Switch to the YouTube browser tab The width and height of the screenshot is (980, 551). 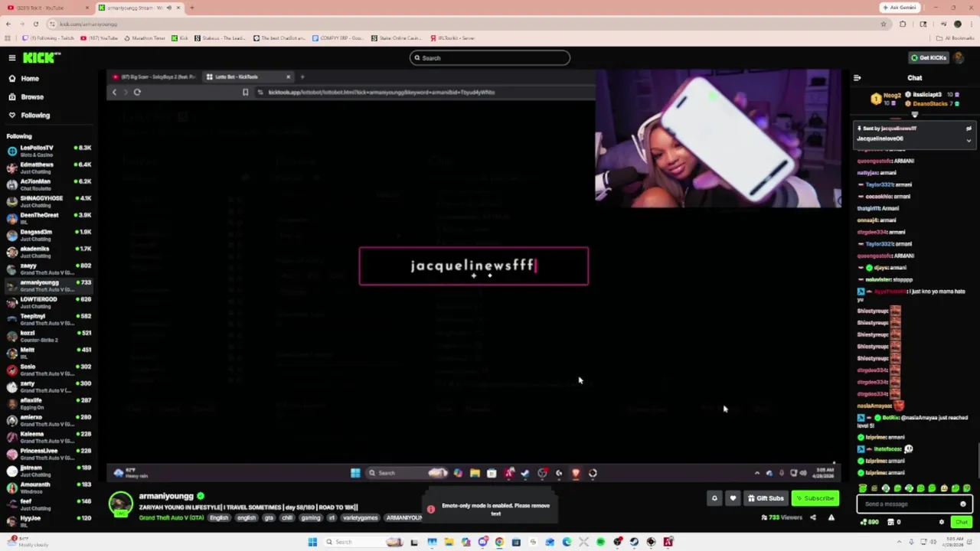tap(46, 8)
